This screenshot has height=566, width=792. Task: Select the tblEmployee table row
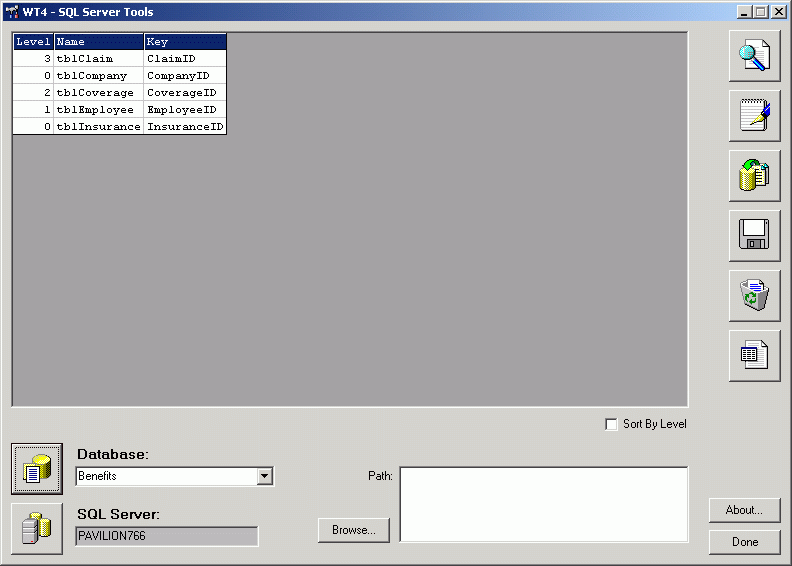click(98, 110)
